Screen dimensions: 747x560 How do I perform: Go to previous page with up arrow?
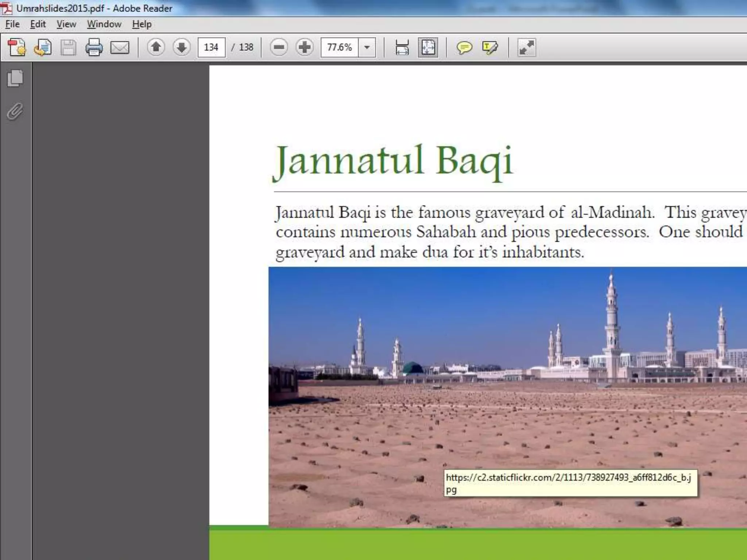156,47
